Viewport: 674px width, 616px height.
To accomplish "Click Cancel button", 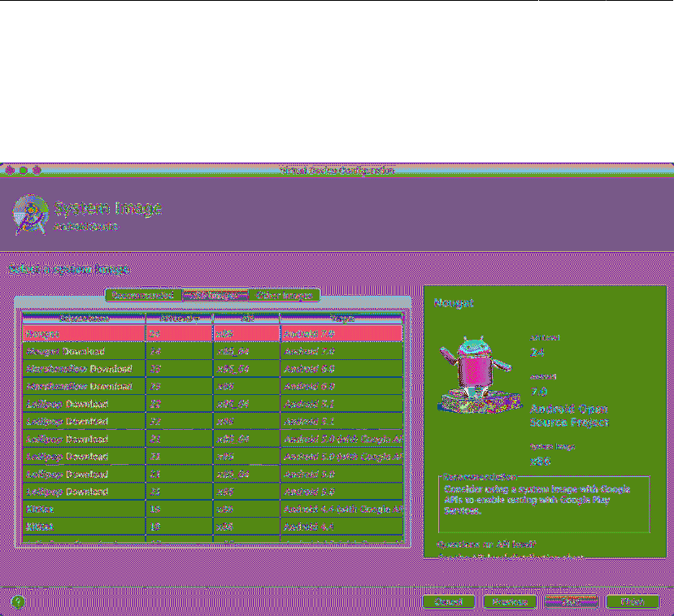I will coord(448,602).
